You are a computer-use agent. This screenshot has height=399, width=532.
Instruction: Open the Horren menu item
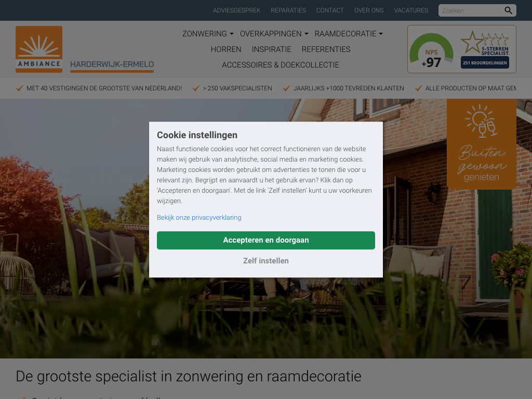click(226, 49)
